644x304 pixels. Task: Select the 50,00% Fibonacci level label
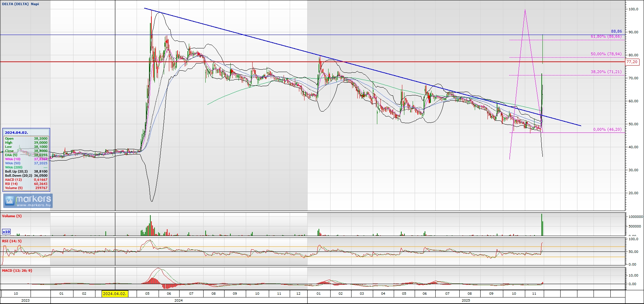coord(606,54)
